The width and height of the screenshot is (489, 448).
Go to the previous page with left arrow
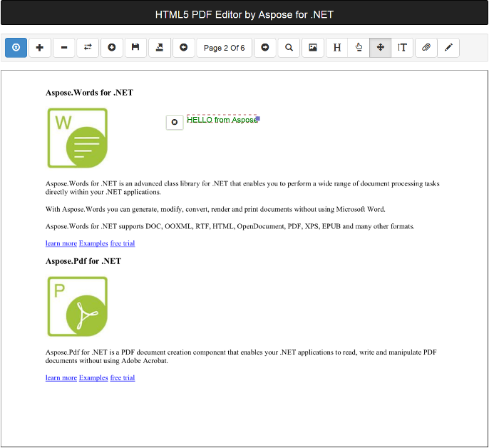pyautogui.click(x=184, y=48)
